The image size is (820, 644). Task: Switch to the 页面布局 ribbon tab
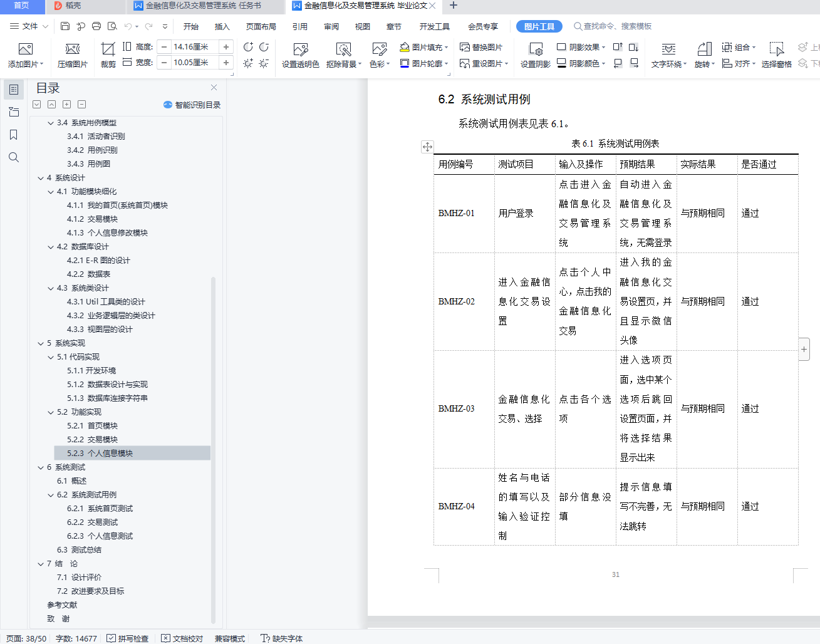261,26
